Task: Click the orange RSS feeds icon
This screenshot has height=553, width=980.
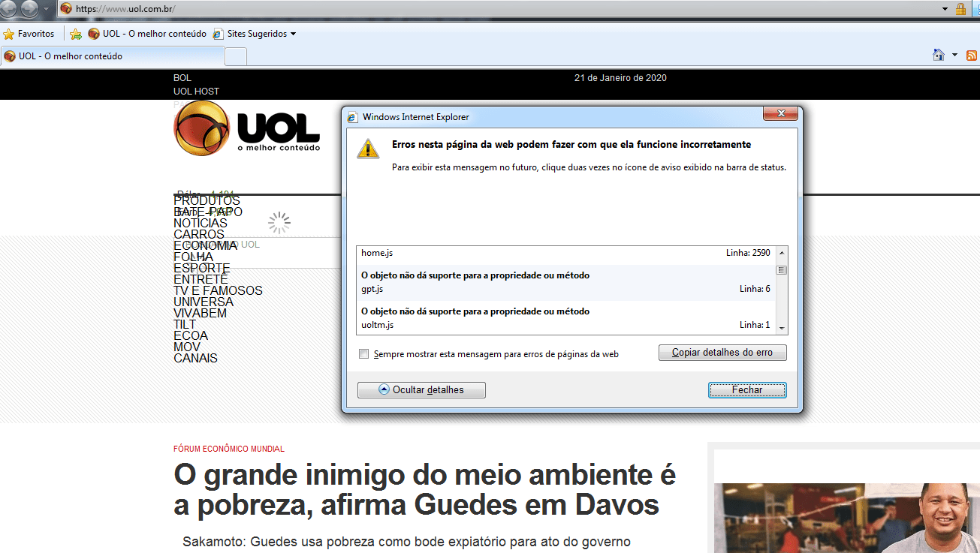Action: (972, 56)
